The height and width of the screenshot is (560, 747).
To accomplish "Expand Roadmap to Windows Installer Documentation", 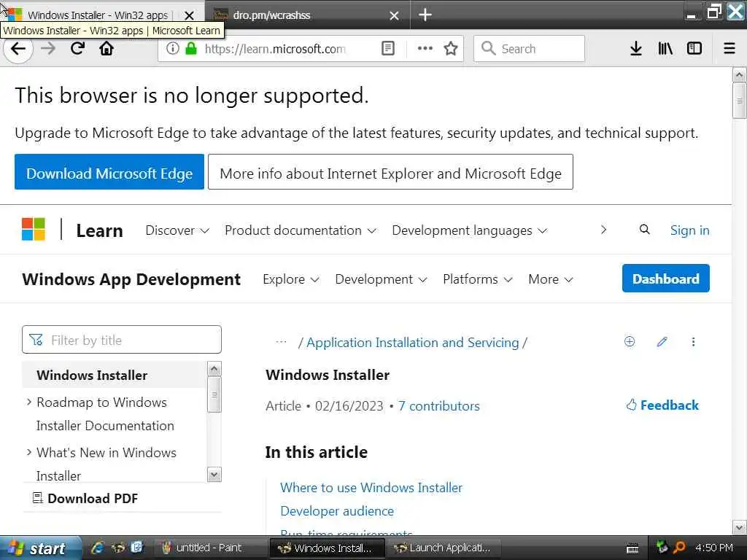I will [x=29, y=402].
